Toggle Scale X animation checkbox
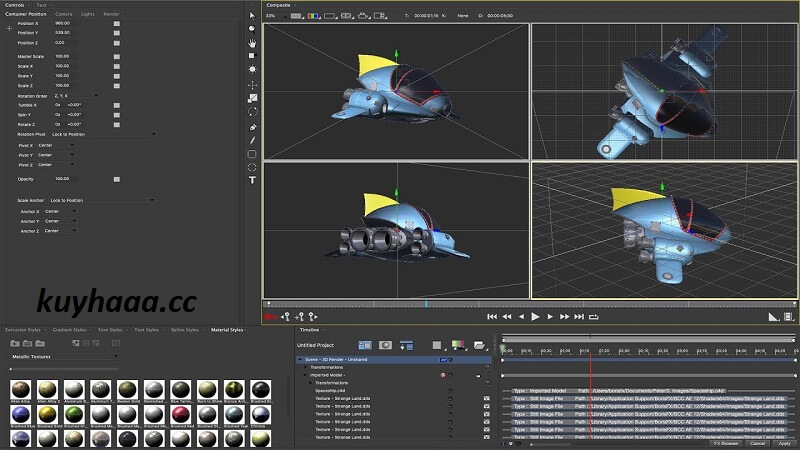800x450 pixels. click(117, 66)
